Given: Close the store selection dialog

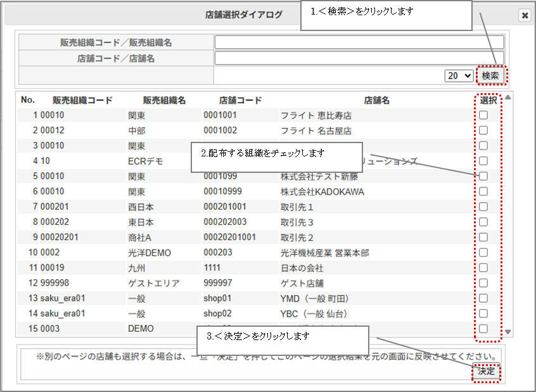Looking at the screenshot, I should (x=525, y=16).
